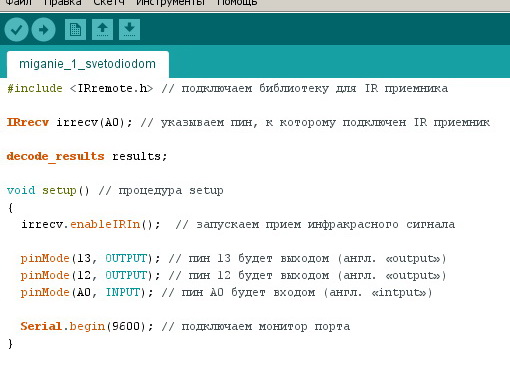Select the miganie_1_svetodiodom tab
Image resolution: width=510 pixels, height=392 pixels.
pyautogui.click(x=88, y=64)
